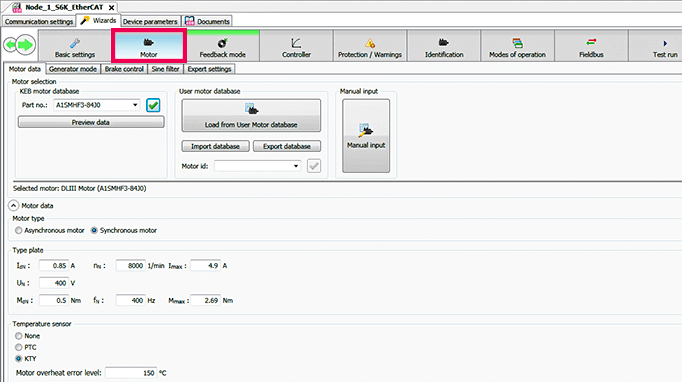Open the Identification wizard step
This screenshot has width=682, height=382.
click(x=444, y=46)
